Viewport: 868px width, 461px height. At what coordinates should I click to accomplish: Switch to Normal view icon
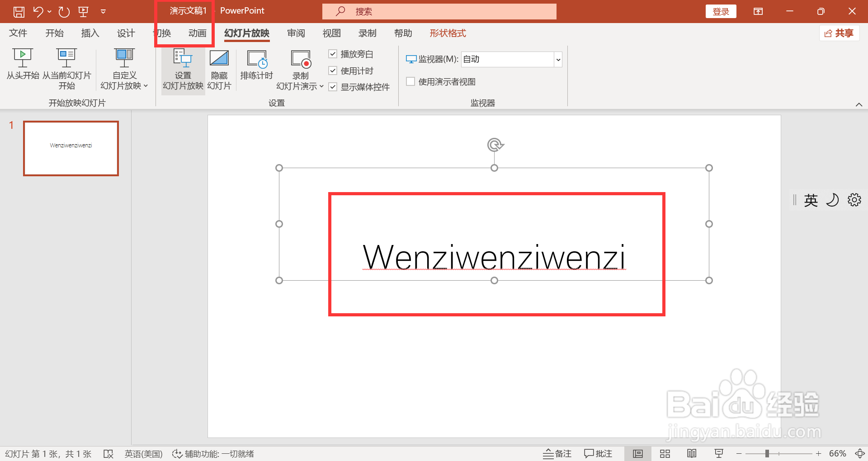[x=638, y=454]
